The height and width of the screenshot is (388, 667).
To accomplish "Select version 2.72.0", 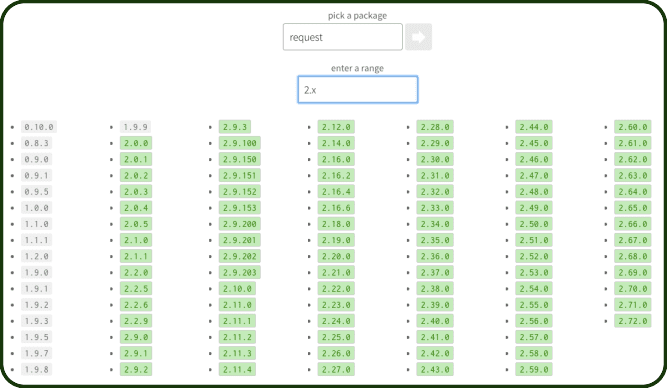I will click(x=633, y=321).
